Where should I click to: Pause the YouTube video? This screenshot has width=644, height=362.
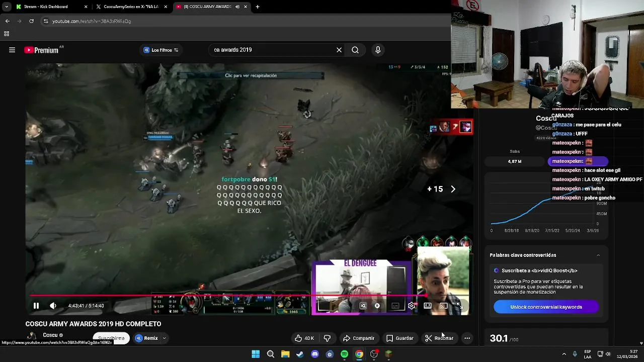point(36,306)
